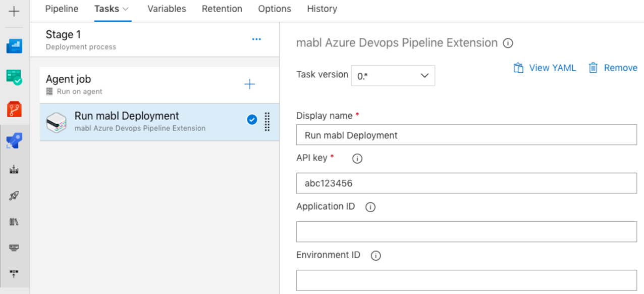View the History tab
This screenshot has height=294, width=644.
click(x=322, y=9)
